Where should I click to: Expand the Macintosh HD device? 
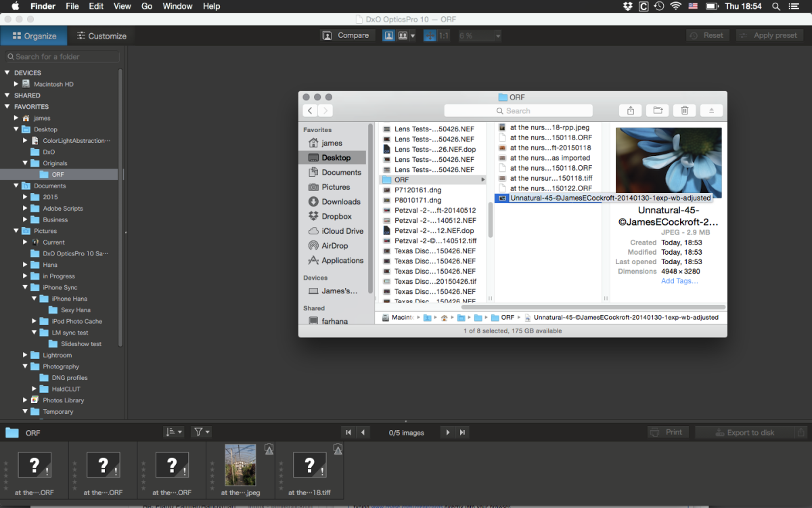[x=16, y=84]
